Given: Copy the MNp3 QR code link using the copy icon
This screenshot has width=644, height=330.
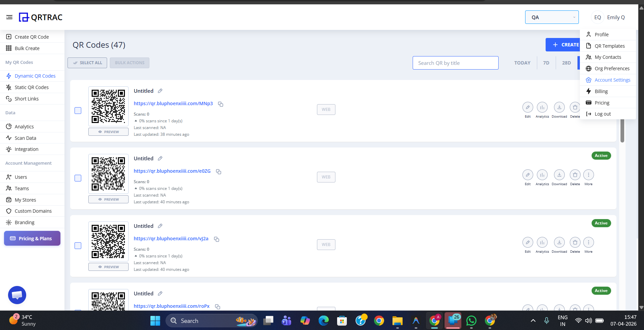Looking at the screenshot, I should click(221, 105).
